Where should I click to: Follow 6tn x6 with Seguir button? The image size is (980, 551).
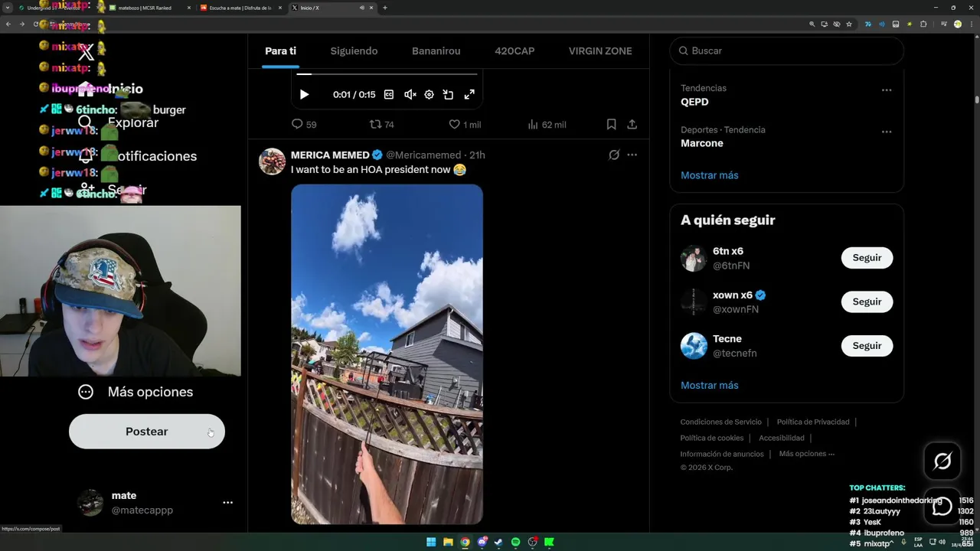[867, 258]
